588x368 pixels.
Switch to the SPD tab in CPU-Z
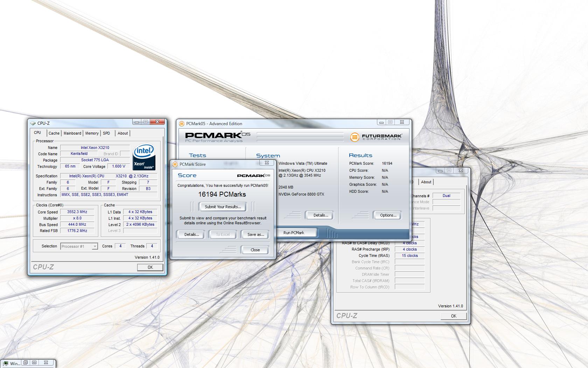click(x=106, y=133)
